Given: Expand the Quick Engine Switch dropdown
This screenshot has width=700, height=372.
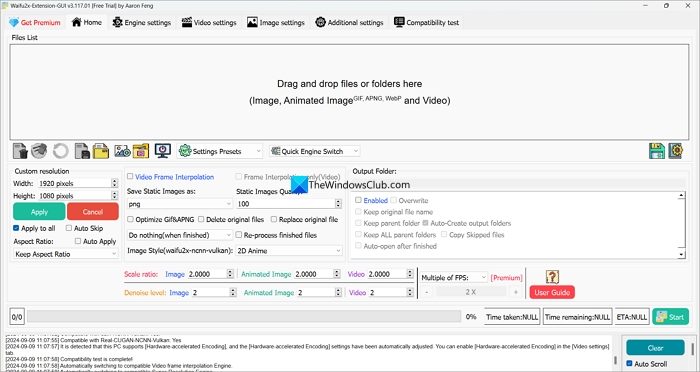Looking at the screenshot, I should click(314, 151).
